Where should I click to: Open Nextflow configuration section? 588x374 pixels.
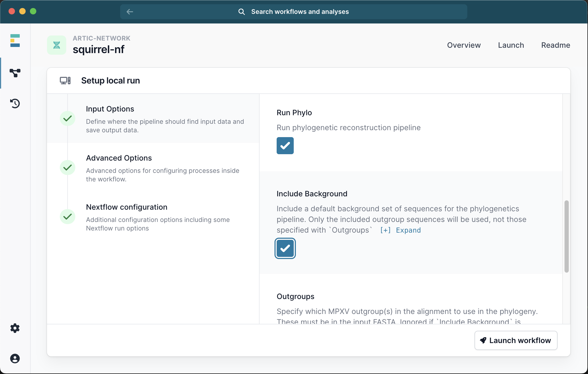pos(127,207)
